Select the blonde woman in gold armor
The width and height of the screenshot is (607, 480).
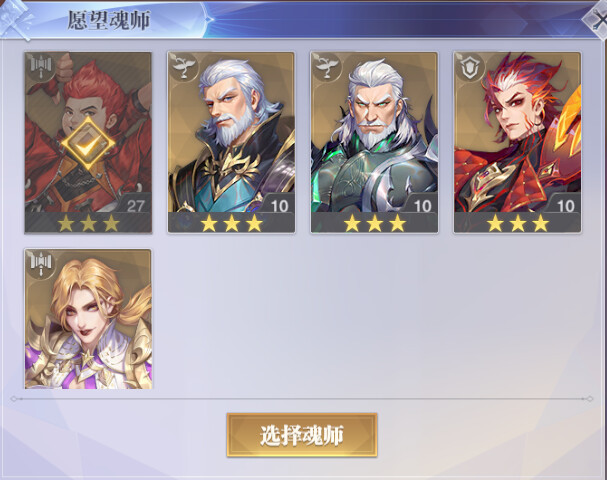pos(88,319)
